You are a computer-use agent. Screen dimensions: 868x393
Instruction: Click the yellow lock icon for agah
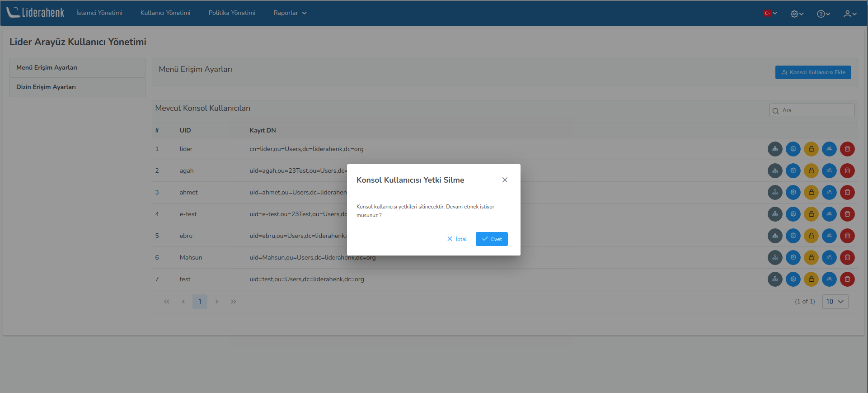[811, 170]
